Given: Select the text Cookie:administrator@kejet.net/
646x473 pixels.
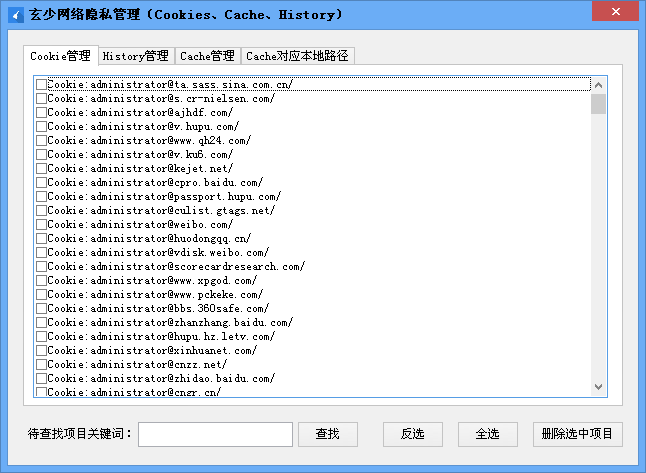Looking at the screenshot, I should click(140, 169).
